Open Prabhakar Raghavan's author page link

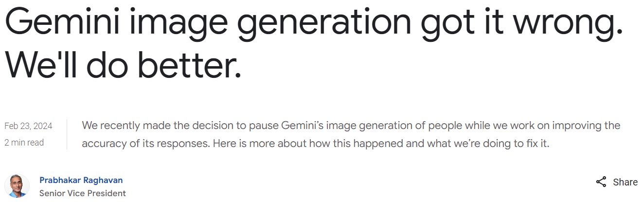tap(81, 180)
